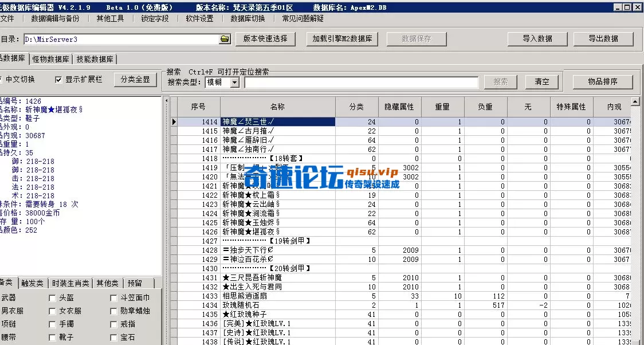
Task: Click the 物品排序 button
Action: tap(604, 81)
